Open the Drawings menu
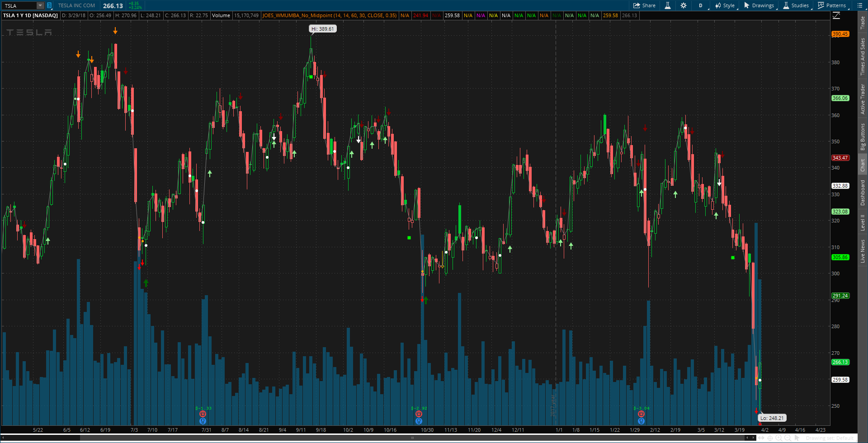 (x=759, y=5)
